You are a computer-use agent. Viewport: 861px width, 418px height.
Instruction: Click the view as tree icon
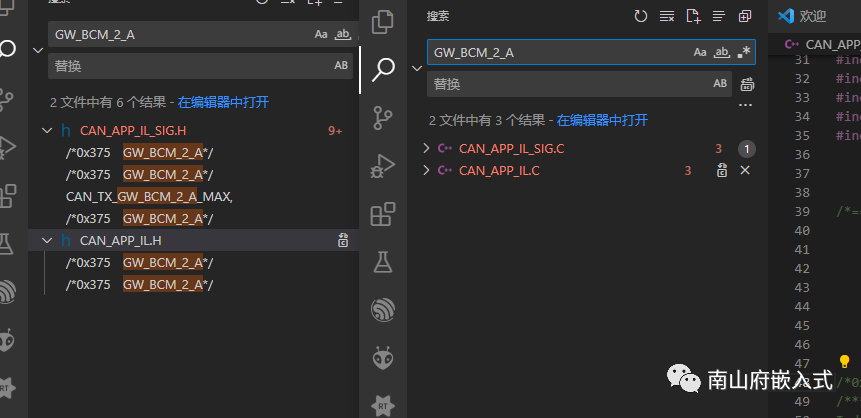click(718, 16)
